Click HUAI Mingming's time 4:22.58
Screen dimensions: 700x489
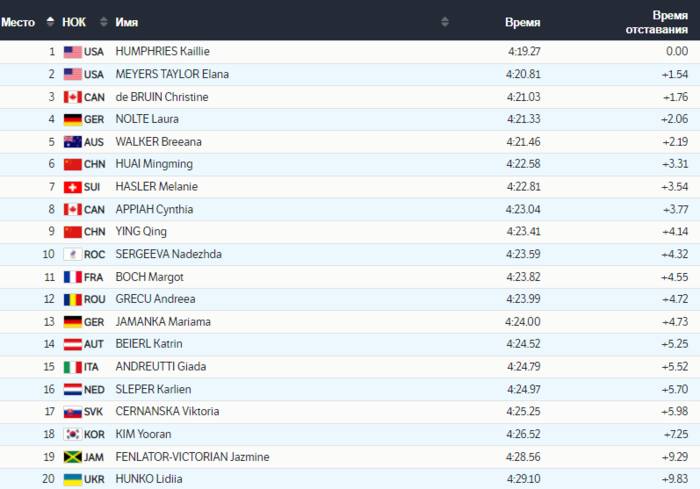(523, 164)
